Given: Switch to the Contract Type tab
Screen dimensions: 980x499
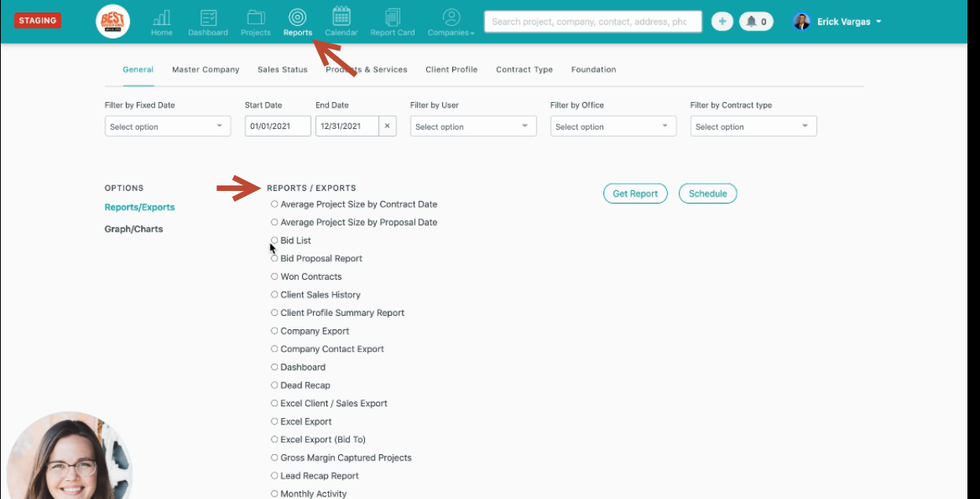Looking at the screenshot, I should point(524,69).
